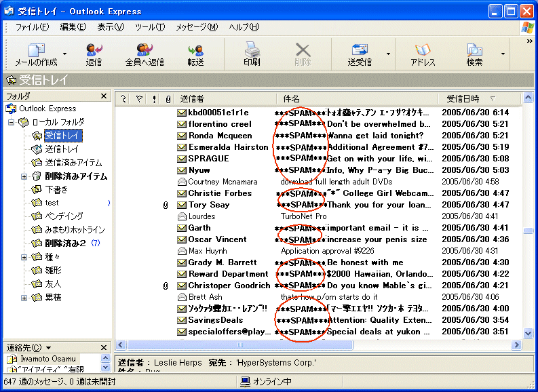Click Iwamoto Osamu contact icon
The image size is (538, 392).
(12, 359)
